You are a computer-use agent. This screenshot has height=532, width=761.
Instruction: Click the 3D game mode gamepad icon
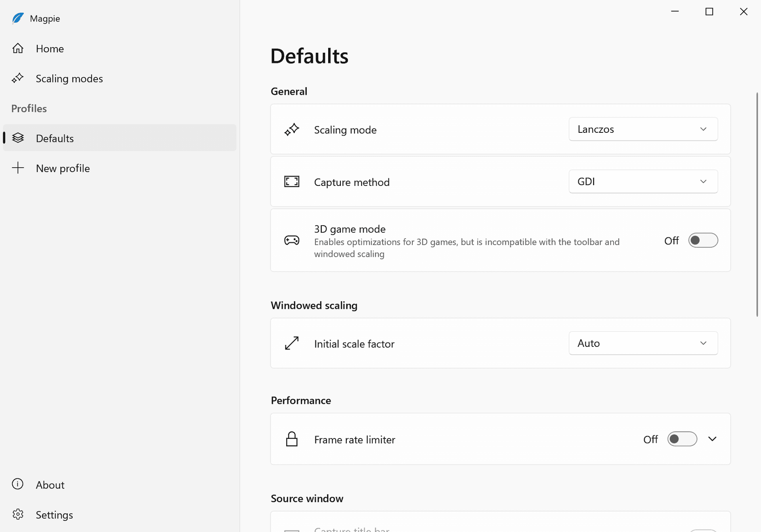coord(292,240)
